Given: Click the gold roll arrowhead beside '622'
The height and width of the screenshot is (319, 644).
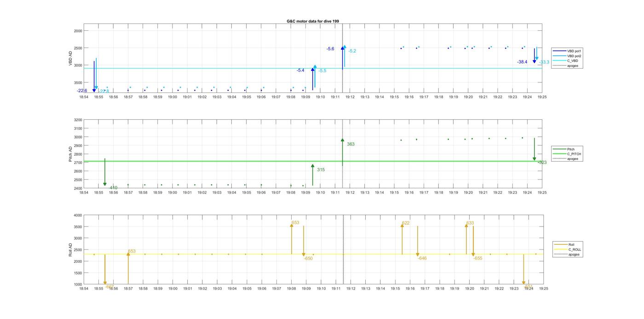Looking at the screenshot, I should (402, 226).
